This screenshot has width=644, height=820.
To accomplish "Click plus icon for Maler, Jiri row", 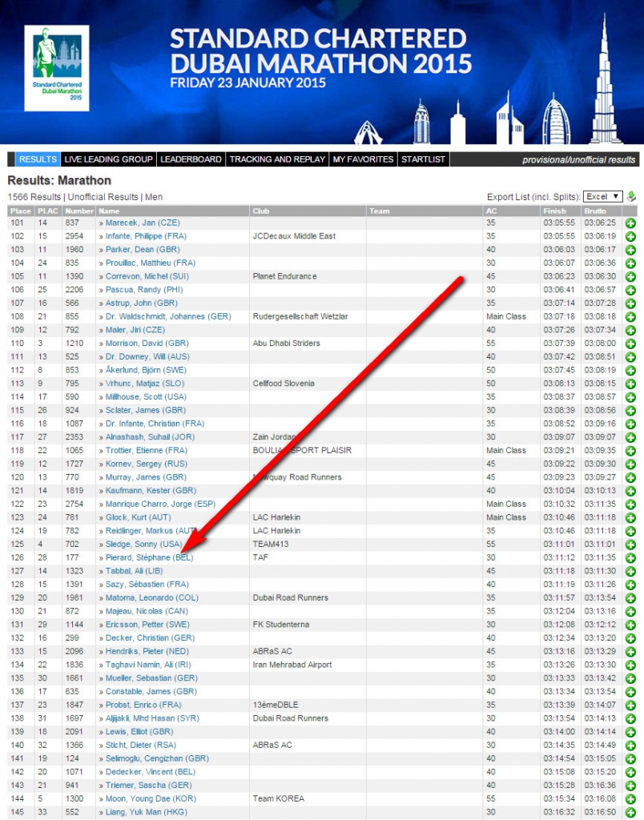I will (x=630, y=331).
